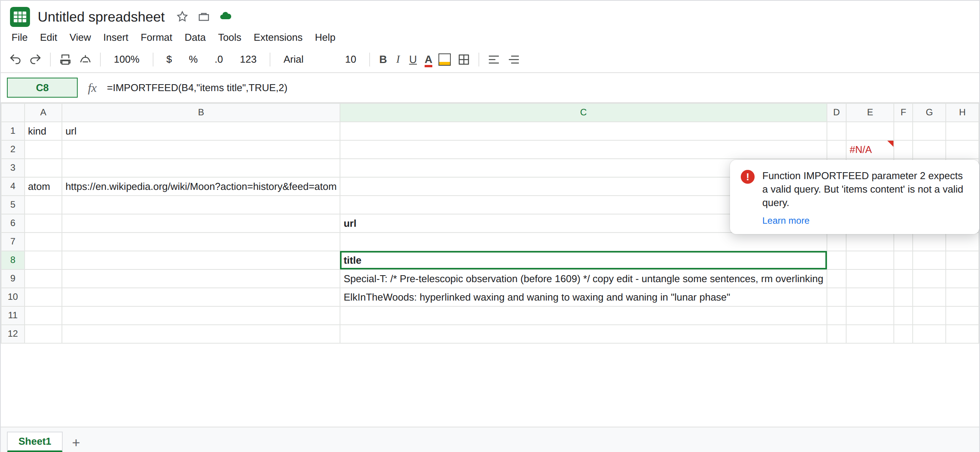Print the spreadsheet with printer icon
The image size is (980, 452).
pyautogui.click(x=65, y=60)
